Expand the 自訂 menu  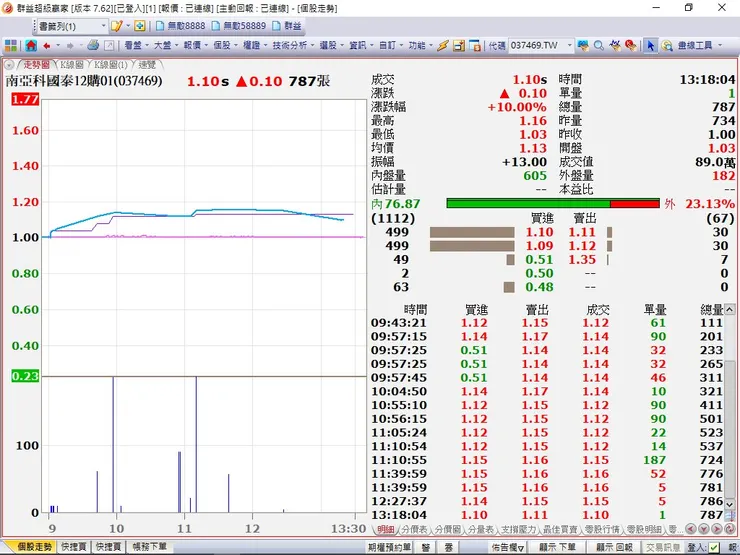[x=391, y=46]
